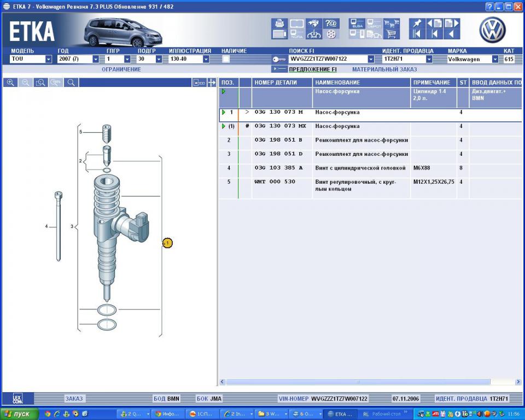Click ЗАКАЗ button in status bar
525x420 pixels.
[74, 399]
